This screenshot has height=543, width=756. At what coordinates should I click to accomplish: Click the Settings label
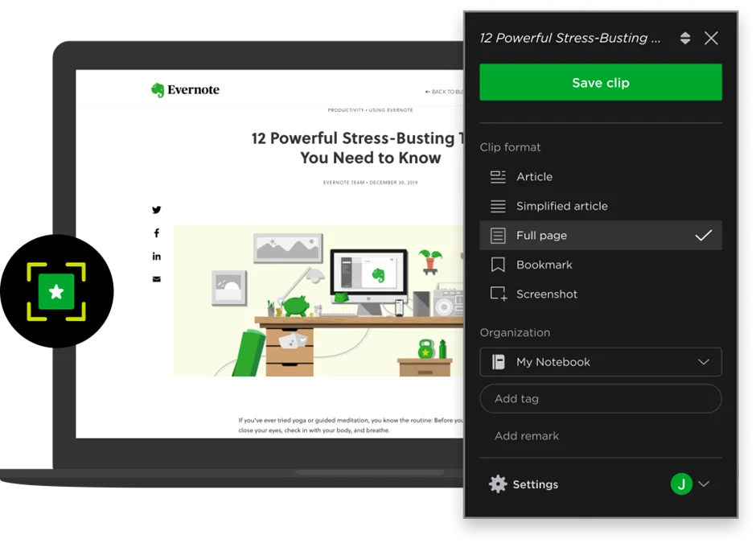535,484
